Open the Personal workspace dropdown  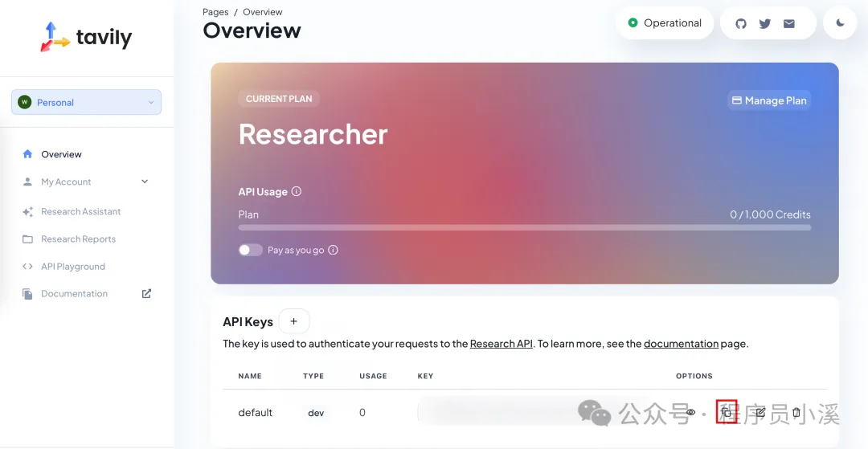pos(86,102)
